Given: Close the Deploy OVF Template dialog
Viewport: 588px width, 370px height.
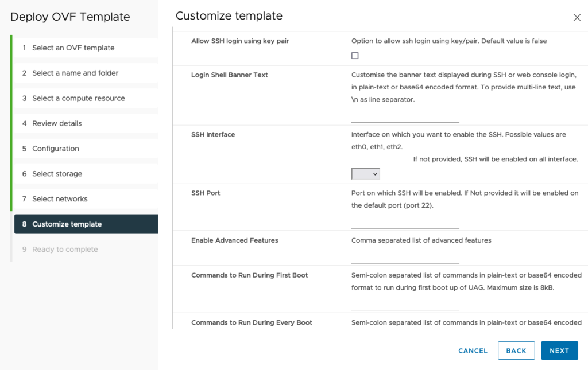Looking at the screenshot, I should coord(577,18).
